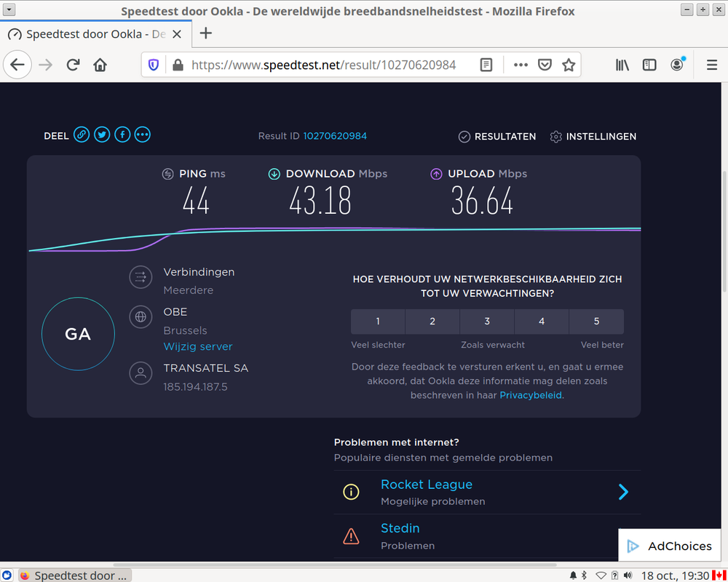
Task: Open Stedin problem report
Action: point(400,528)
